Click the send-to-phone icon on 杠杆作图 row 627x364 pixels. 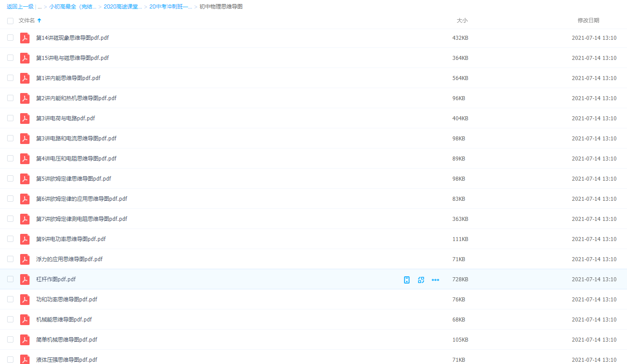pos(406,280)
